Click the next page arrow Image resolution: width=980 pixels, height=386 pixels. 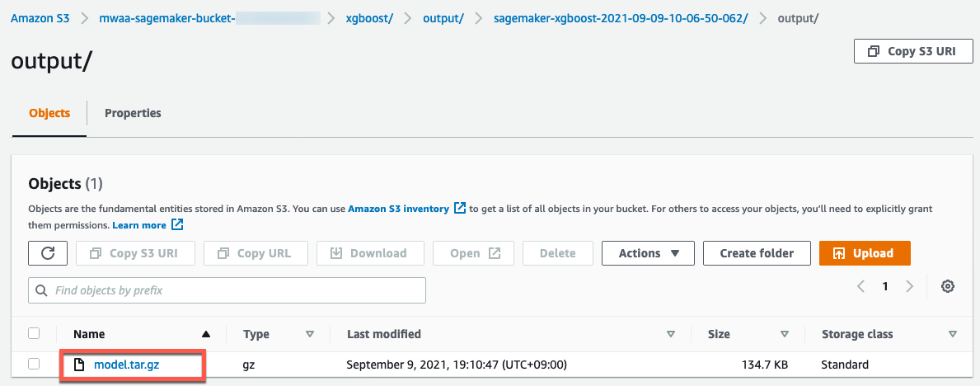(x=909, y=286)
